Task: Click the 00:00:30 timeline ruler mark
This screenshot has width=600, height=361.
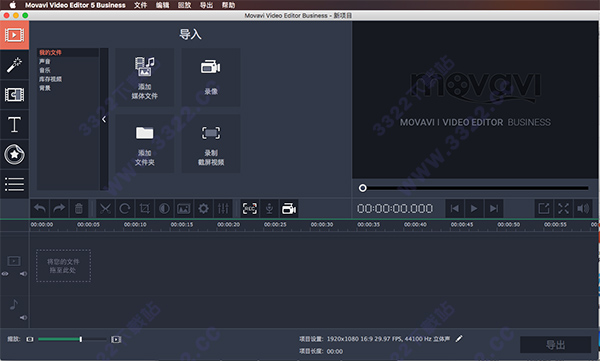Action: [x=322, y=225]
